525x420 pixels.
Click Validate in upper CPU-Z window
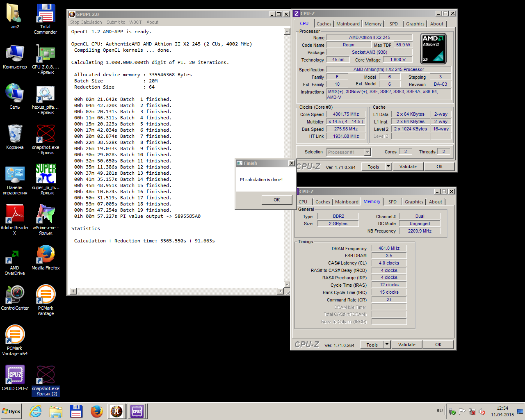point(408,167)
